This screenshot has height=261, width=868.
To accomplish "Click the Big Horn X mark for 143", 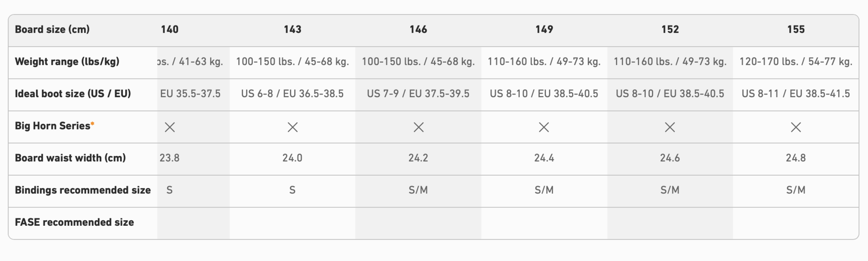I will click(292, 127).
